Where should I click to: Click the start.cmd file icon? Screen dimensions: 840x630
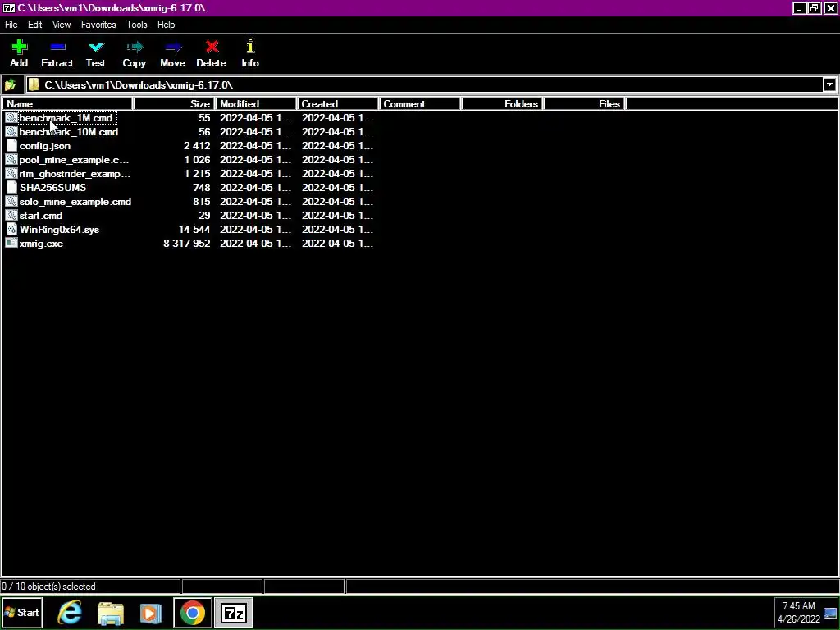11,216
